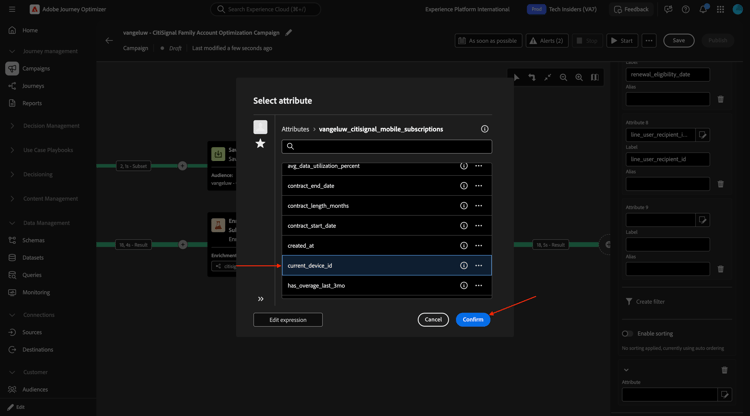750x416 pixels.
Task: Cancel the Select attribute dialog
Action: click(433, 320)
